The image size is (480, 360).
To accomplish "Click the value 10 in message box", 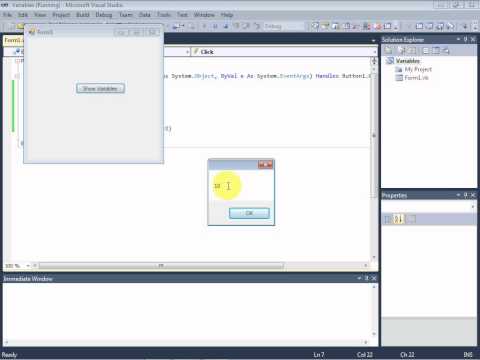I will 217,186.
